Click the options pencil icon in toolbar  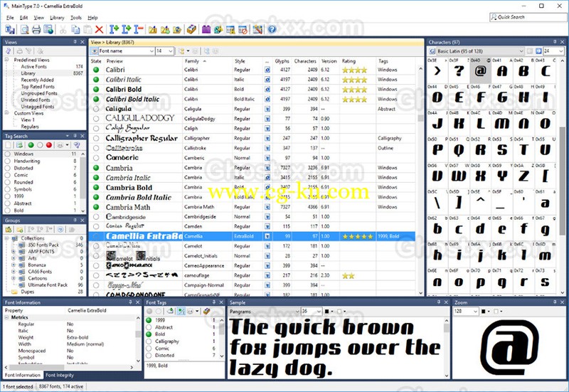coord(257,29)
